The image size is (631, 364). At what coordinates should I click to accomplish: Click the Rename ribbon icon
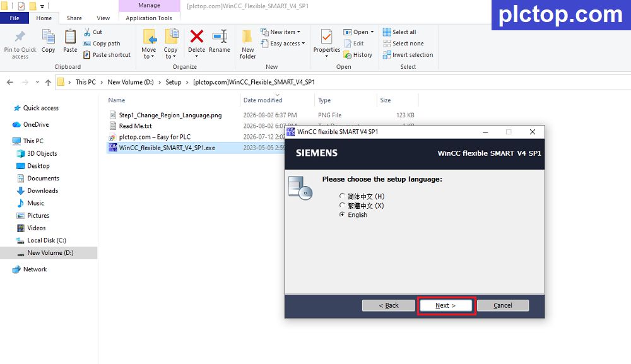(x=220, y=37)
